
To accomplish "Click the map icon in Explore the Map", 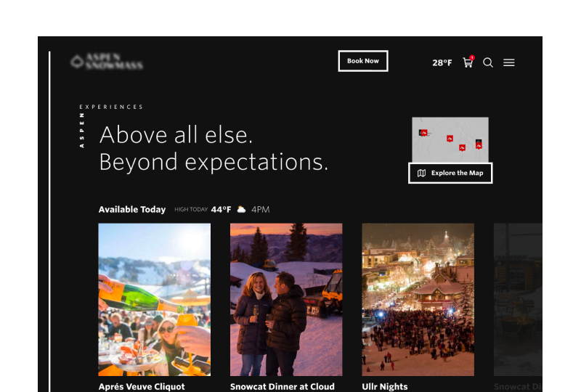I will pyautogui.click(x=422, y=173).
